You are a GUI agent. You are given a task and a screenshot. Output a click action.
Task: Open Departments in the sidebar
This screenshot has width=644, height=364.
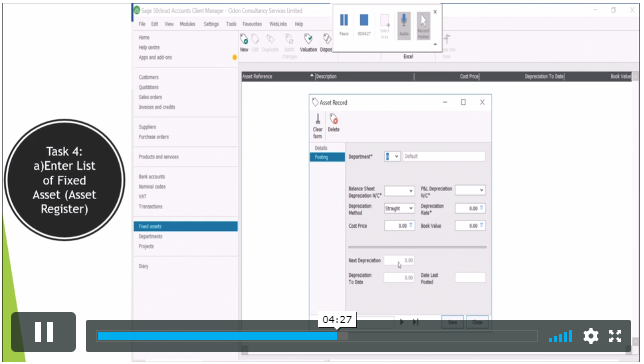click(150, 236)
